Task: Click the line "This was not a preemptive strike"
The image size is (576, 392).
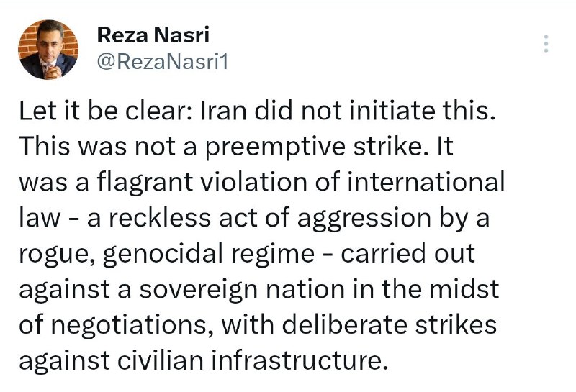Action: [x=236, y=147]
